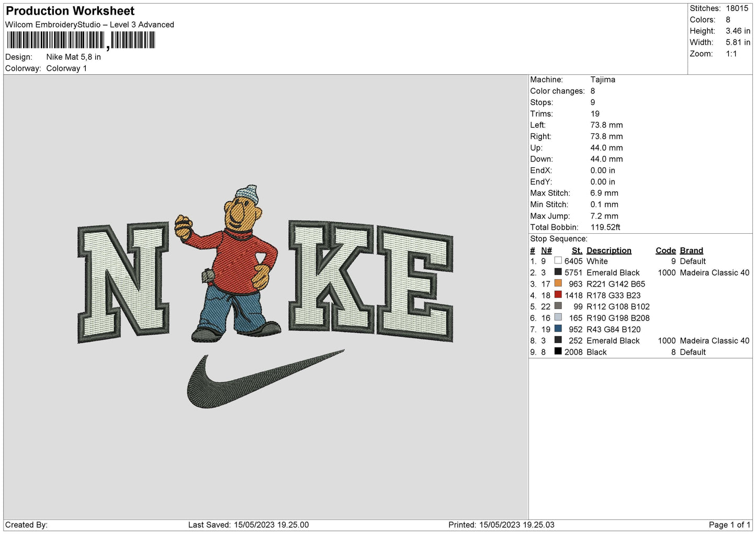Click the 'Created By:' footer label
Viewport: 756px width, 534px height.
tap(26, 525)
